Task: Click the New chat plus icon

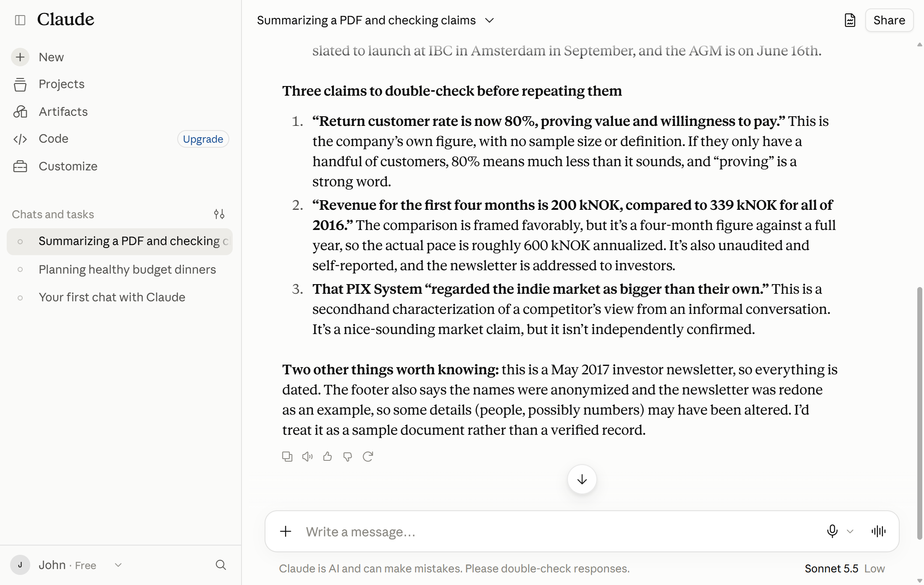Action: click(x=20, y=57)
